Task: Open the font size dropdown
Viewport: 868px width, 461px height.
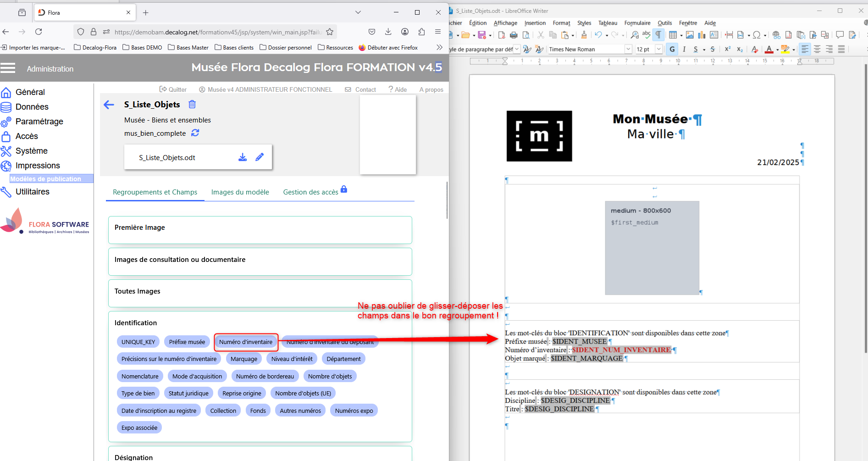Action: click(x=659, y=49)
